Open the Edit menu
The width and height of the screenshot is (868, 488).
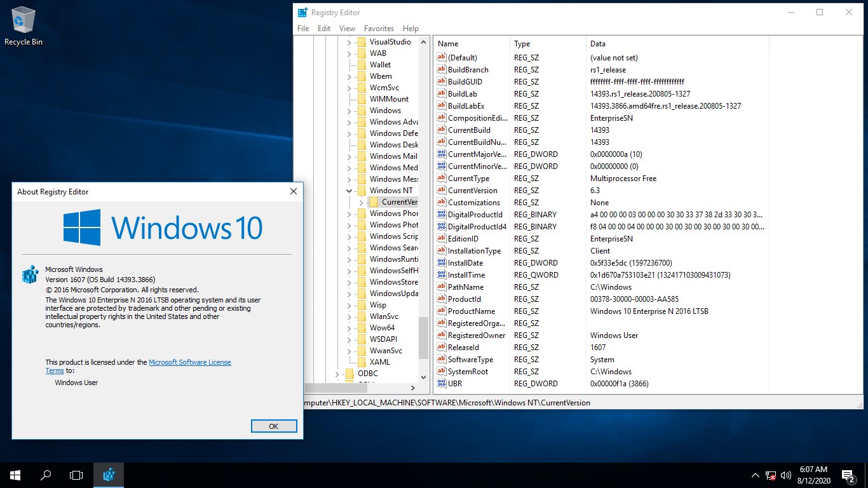point(324,29)
